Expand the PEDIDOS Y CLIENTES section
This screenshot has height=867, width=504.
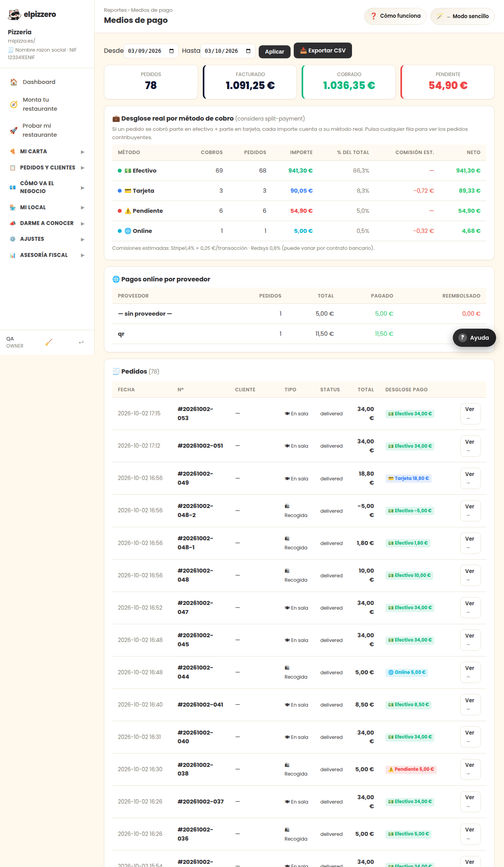(47, 168)
